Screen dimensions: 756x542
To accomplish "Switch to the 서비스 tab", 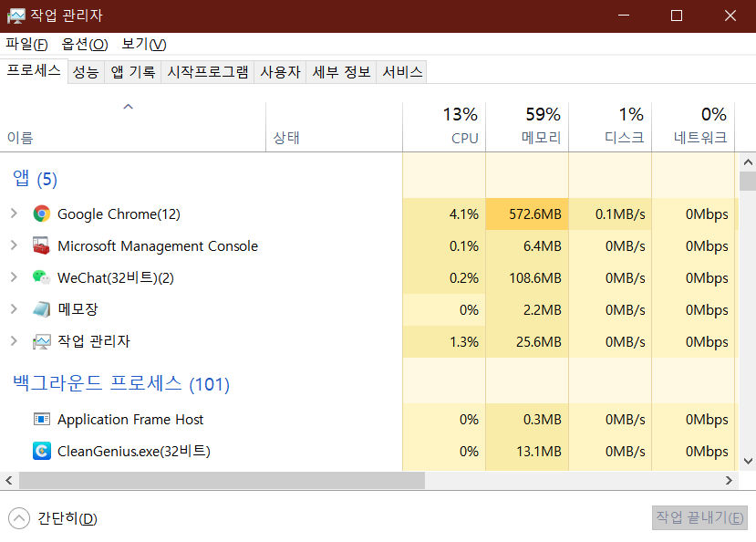I will point(400,71).
